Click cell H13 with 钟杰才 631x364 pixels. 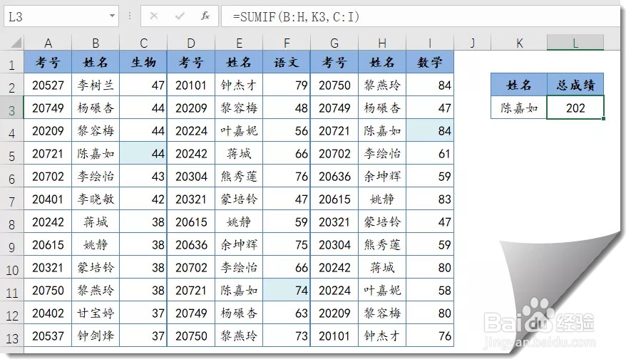click(x=382, y=336)
